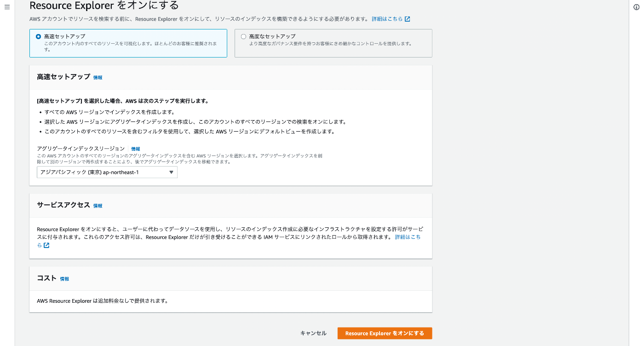Image resolution: width=644 pixels, height=346 pixels.
Task: Open the hamburger navigation menu icon
Action: (x=7, y=7)
